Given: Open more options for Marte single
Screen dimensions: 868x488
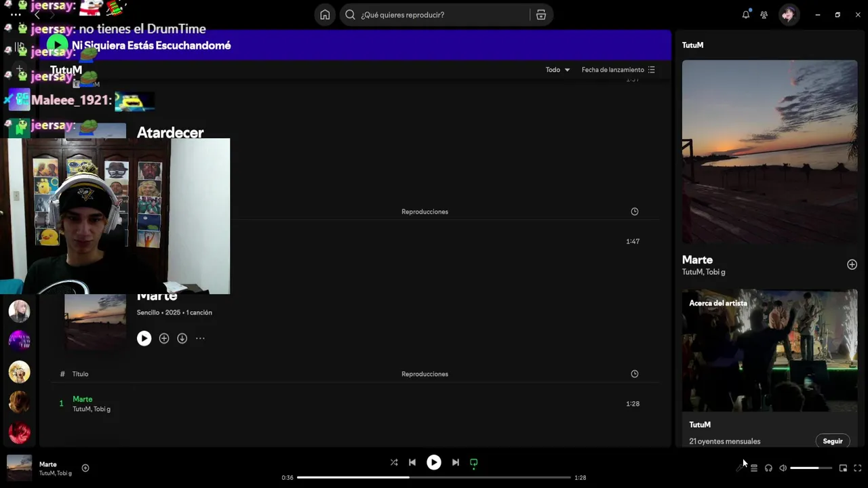Looking at the screenshot, I should click(200, 338).
